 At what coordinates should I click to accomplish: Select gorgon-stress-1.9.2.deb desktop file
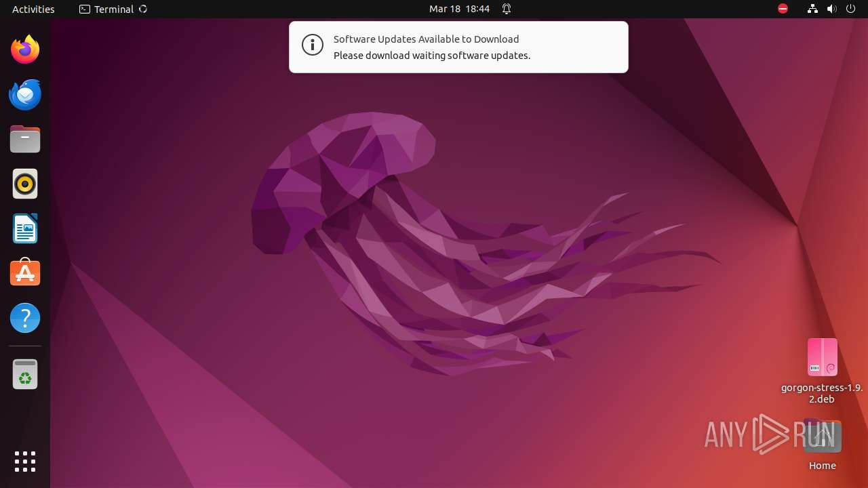(822, 371)
